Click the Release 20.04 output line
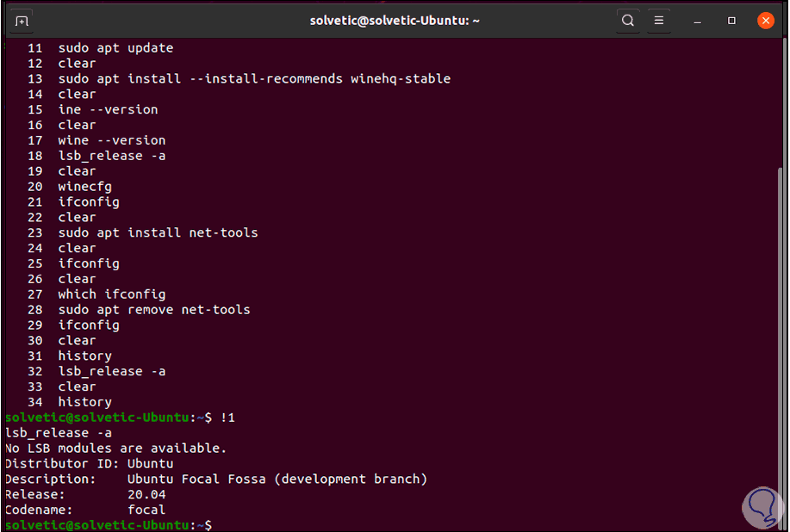 coord(86,494)
